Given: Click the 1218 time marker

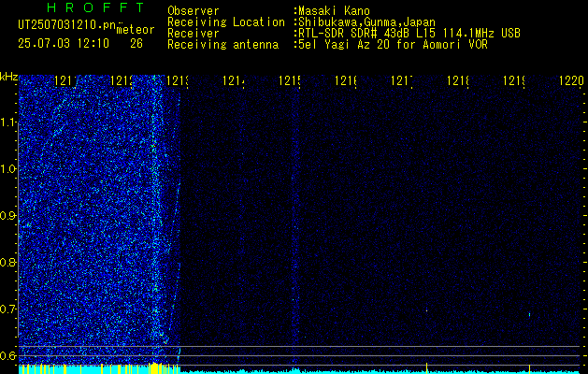Looking at the screenshot, I should click(x=458, y=80).
